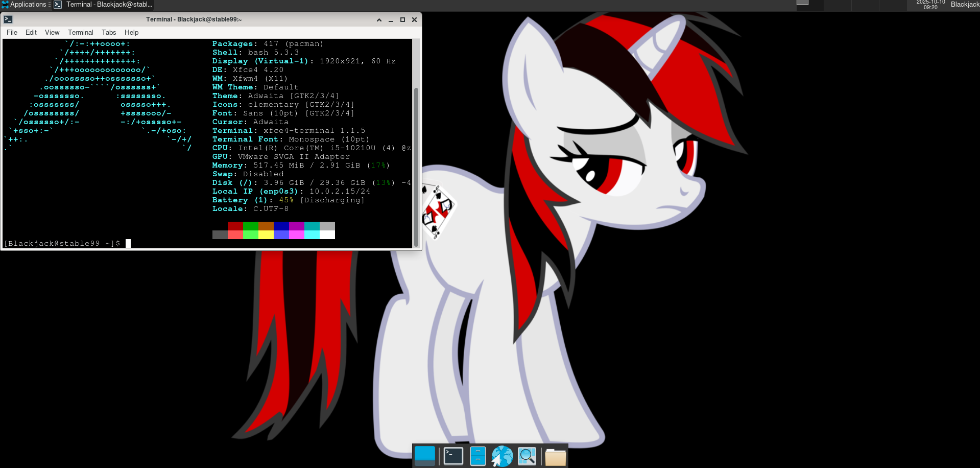The image size is (980, 468).
Task: Open the Application Finder magnifier icon in the dock
Action: point(527,456)
